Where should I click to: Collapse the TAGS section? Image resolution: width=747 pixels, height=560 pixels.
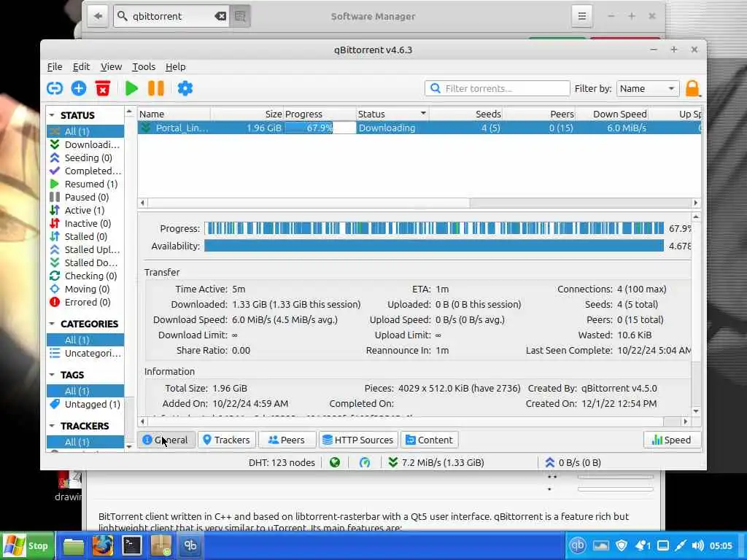(x=52, y=376)
